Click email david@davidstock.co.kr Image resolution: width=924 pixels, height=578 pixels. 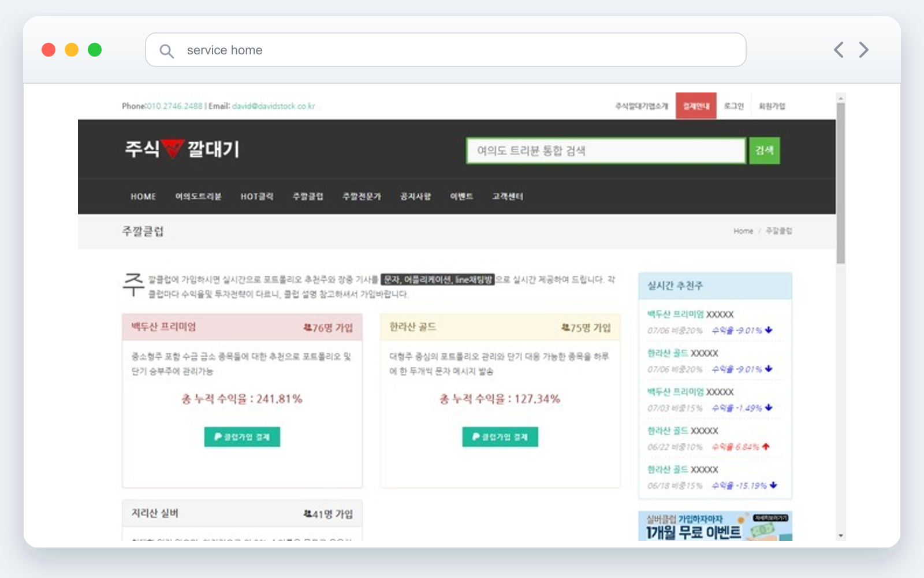coord(274,106)
